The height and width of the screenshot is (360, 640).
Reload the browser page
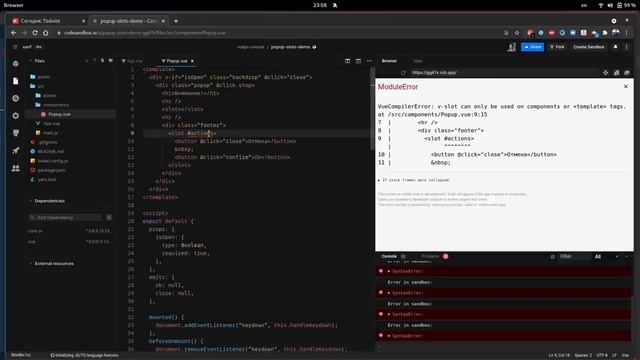(x=35, y=33)
